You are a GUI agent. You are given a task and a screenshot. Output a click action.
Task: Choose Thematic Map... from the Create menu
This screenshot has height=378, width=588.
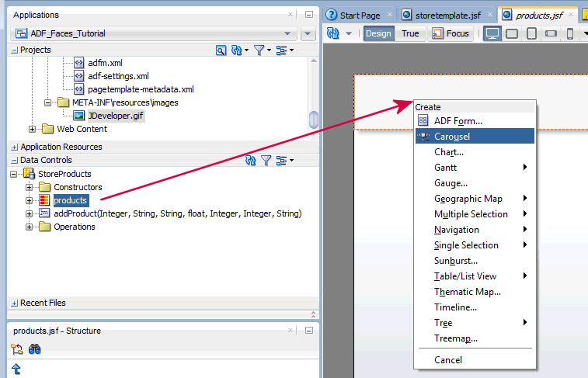point(475,291)
